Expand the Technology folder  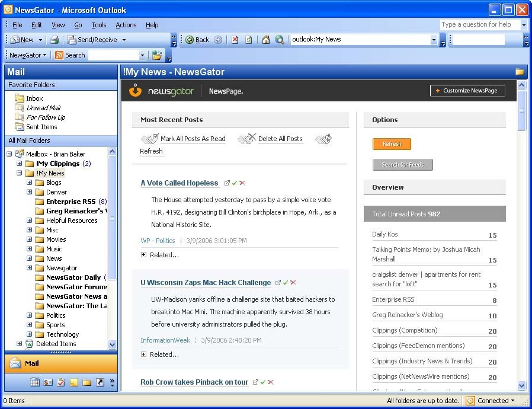[x=30, y=334]
